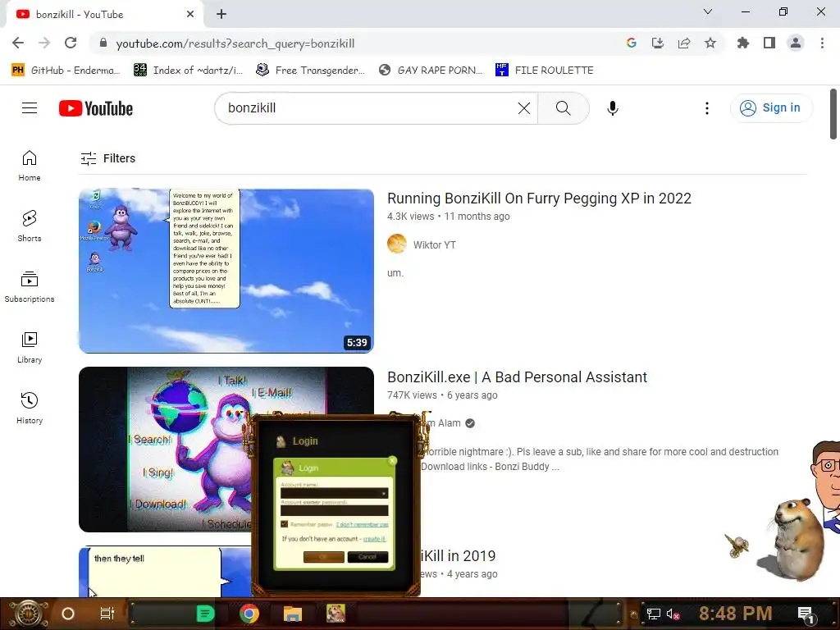Image resolution: width=840 pixels, height=630 pixels.
Task: Click the "create it" account link
Action: (374, 539)
